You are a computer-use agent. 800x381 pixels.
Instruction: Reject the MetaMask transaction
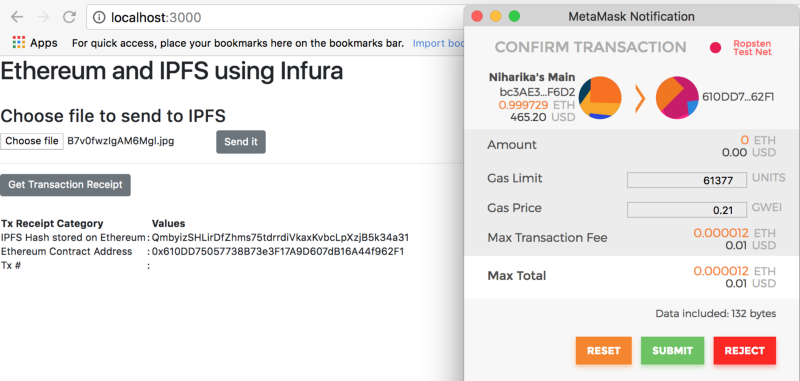click(745, 351)
